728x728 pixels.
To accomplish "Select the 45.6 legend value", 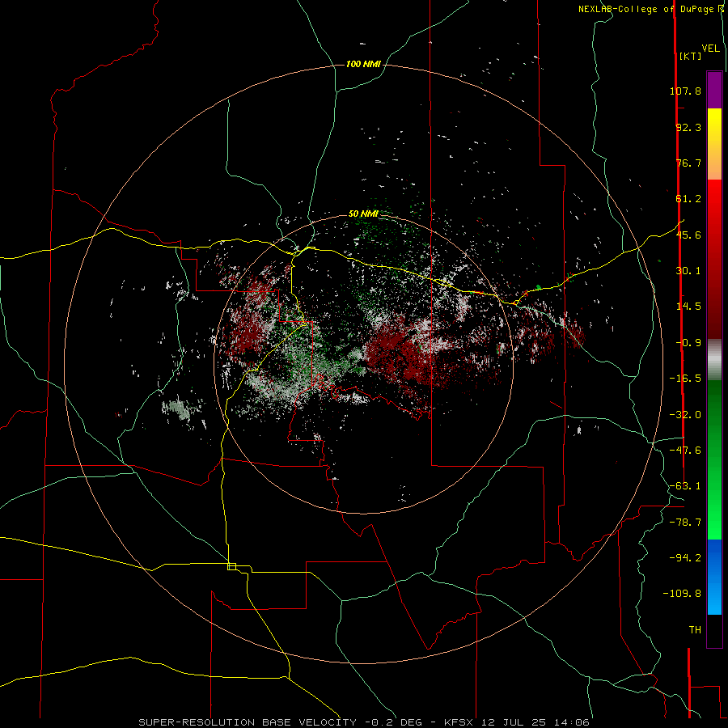I will click(x=688, y=235).
